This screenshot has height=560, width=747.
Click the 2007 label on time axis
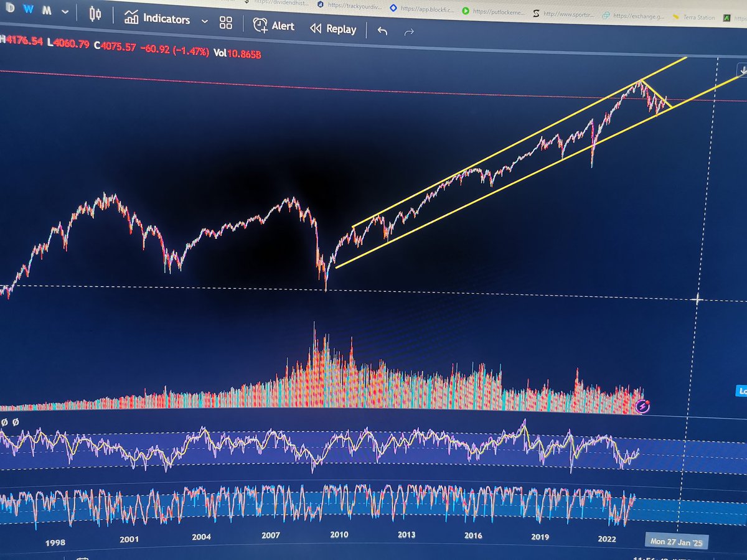point(271,536)
